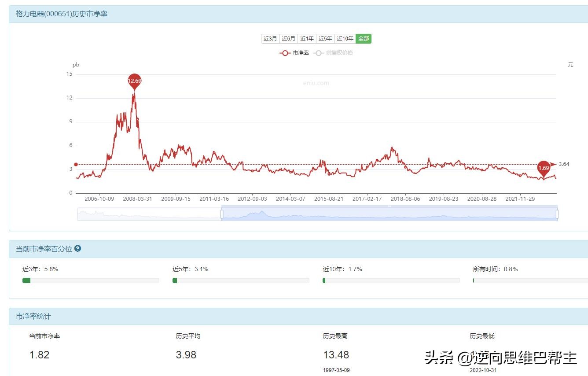Viewport: 588px width, 376px height.
Task: Select the 近1年 range option
Action: 307,39
